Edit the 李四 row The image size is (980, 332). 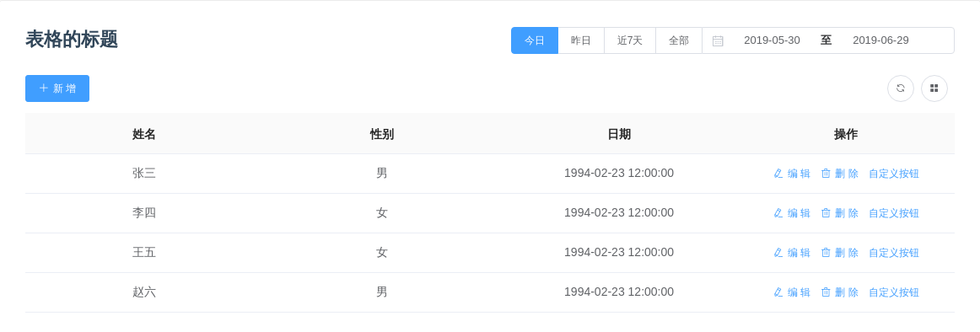pos(792,213)
